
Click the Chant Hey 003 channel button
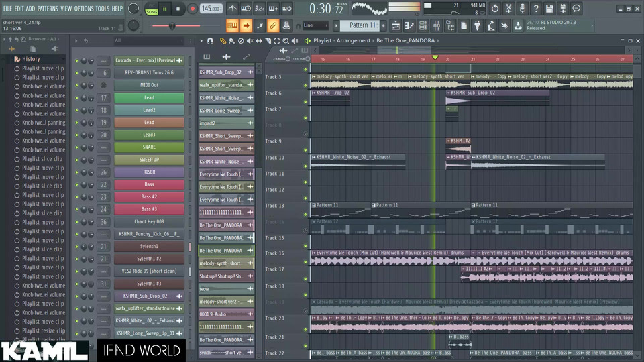(149, 222)
